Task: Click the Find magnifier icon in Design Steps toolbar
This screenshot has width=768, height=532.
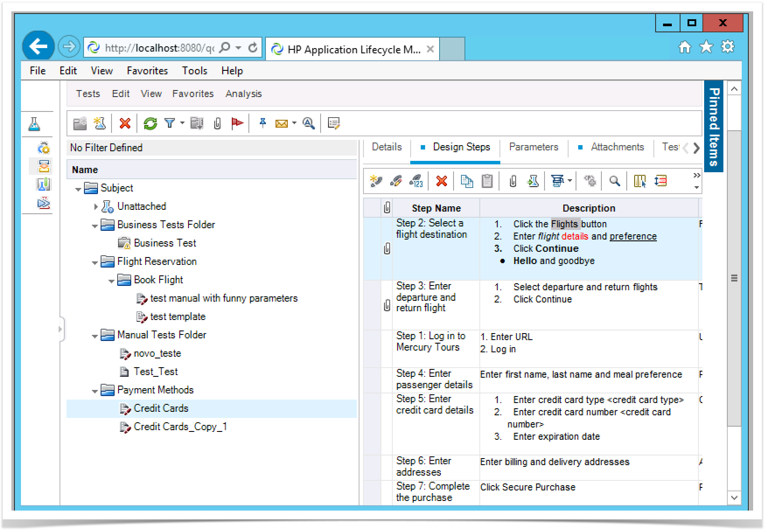Action: pyautogui.click(x=614, y=181)
